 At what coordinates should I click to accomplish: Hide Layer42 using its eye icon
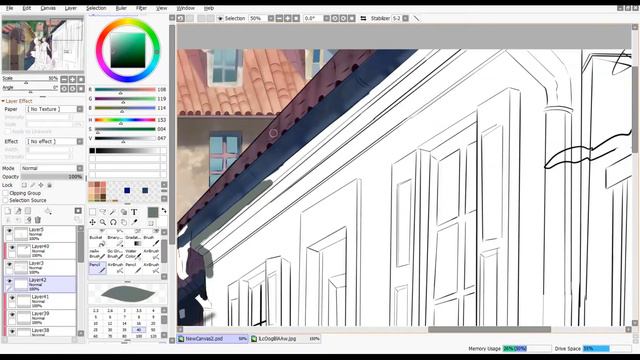pyautogui.click(x=9, y=281)
